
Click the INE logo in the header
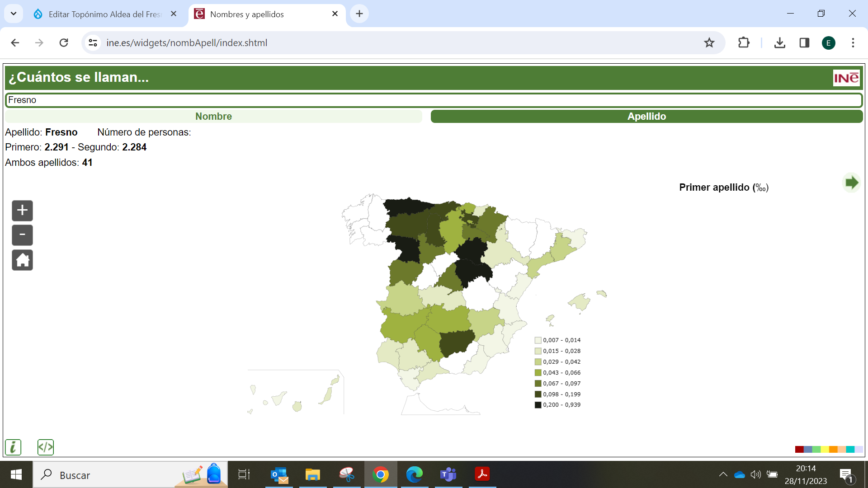(x=846, y=78)
